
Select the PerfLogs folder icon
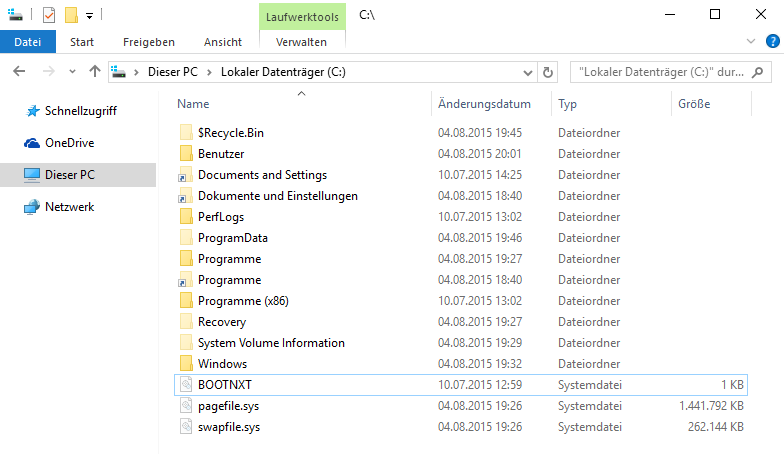pos(186,216)
